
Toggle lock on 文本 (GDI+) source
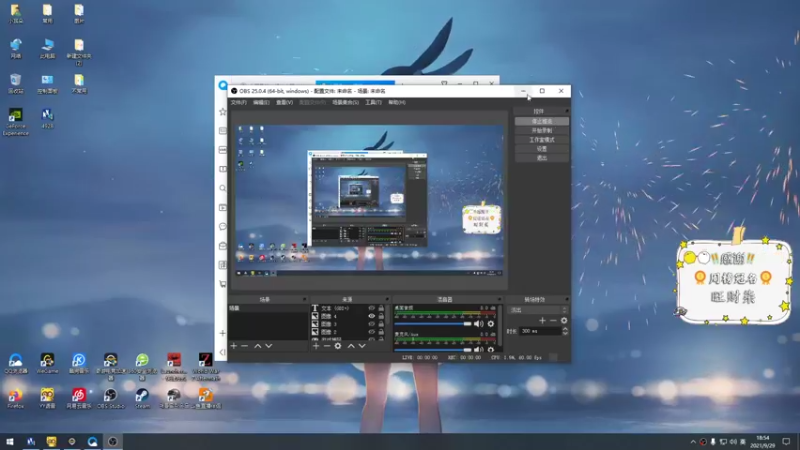[381, 308]
